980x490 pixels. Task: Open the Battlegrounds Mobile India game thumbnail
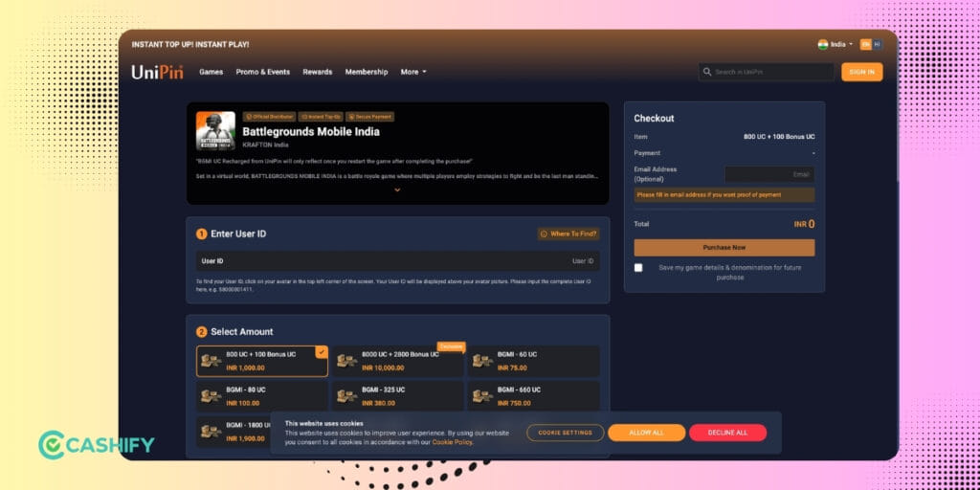215,130
